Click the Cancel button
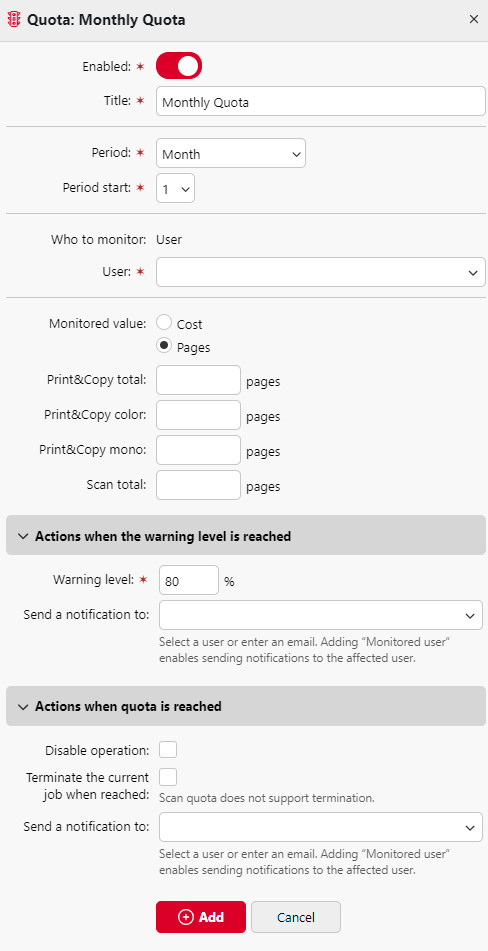The height and width of the screenshot is (951, 488). pyautogui.click(x=296, y=916)
